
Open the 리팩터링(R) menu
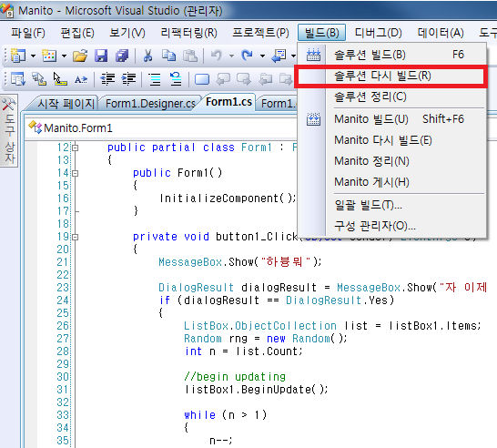[x=188, y=33]
